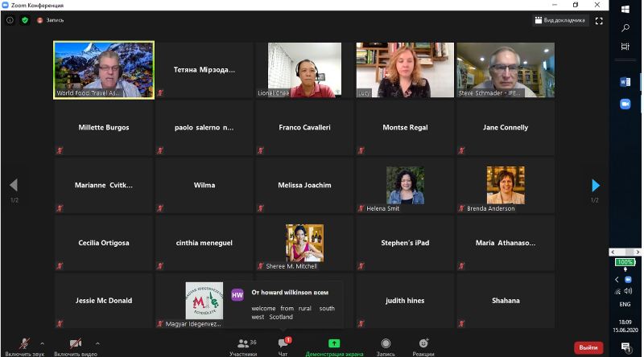Open the Реакции reactions menu
This screenshot has height=357, width=644.
click(423, 347)
